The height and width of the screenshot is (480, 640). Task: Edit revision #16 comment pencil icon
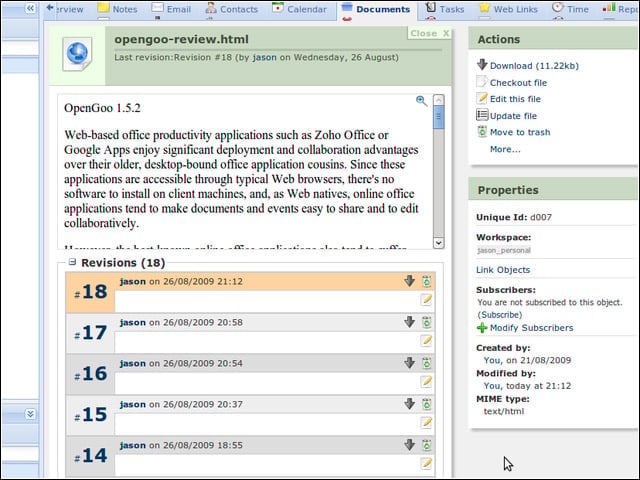click(x=426, y=382)
